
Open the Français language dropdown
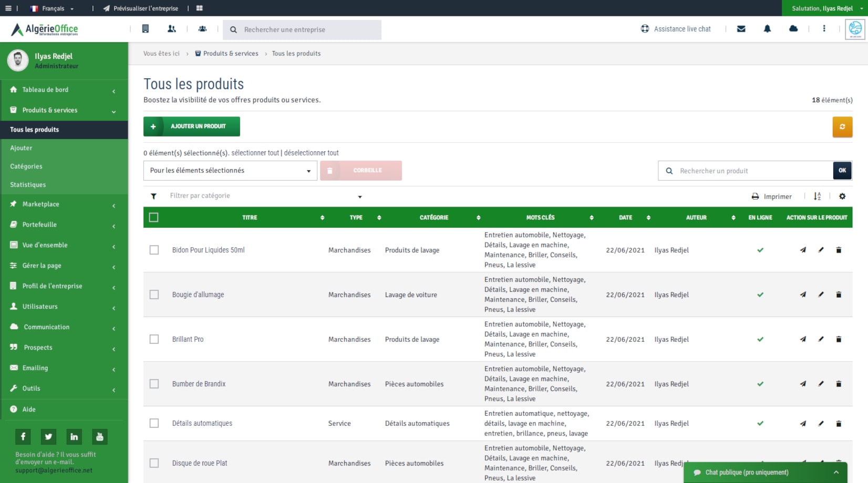point(53,8)
